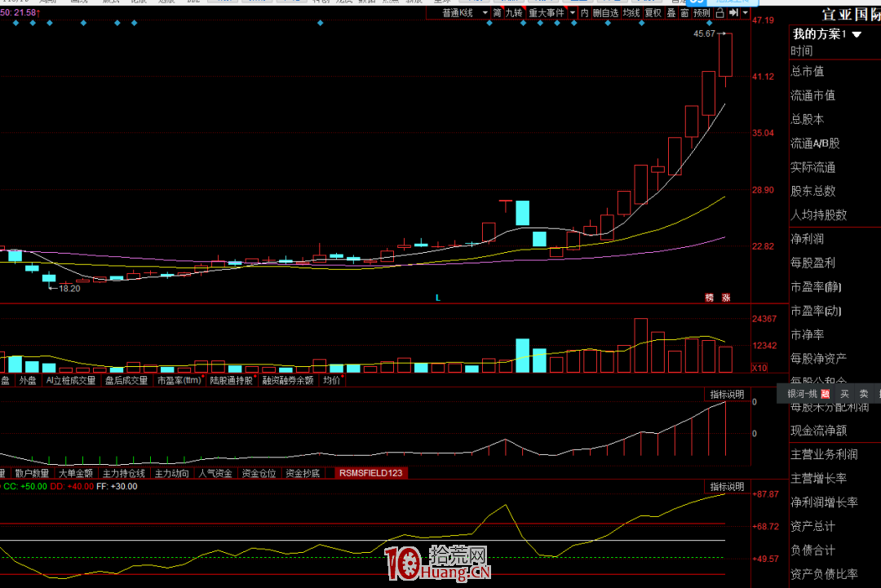Click the arrow-to-bar jump icon in toolbar
881x588 pixels.
click(733, 13)
